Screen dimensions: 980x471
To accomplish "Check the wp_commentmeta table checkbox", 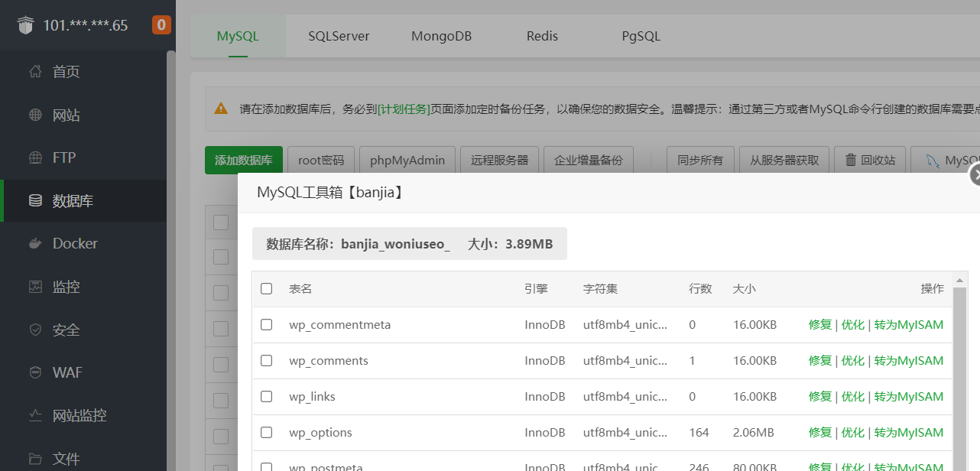I will (x=267, y=325).
